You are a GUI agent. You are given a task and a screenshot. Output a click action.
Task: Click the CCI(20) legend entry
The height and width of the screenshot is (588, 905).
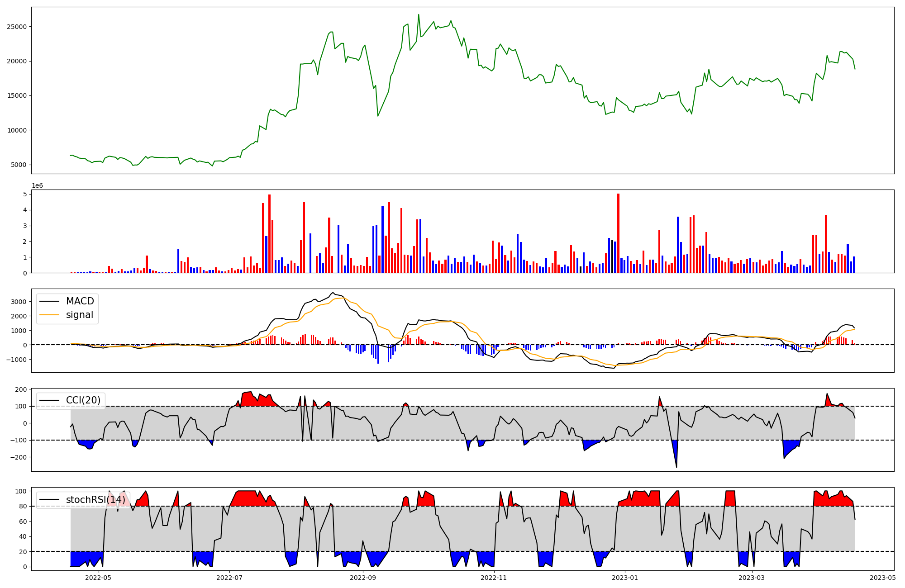83,400
